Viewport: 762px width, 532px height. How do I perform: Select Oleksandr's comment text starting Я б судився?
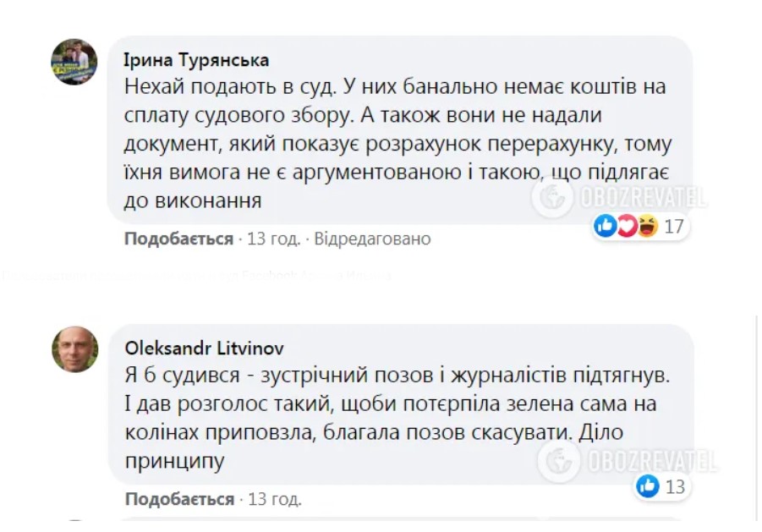click(397, 417)
